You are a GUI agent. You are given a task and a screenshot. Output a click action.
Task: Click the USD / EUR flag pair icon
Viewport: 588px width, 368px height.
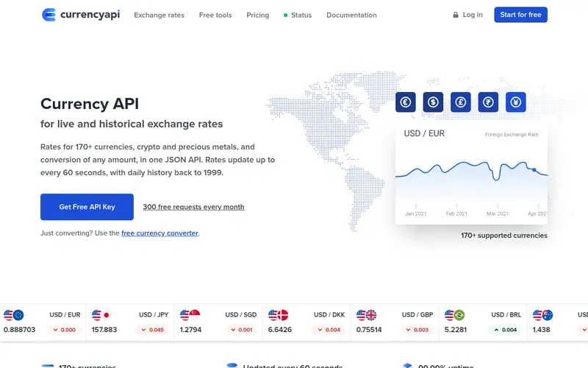pos(14,315)
